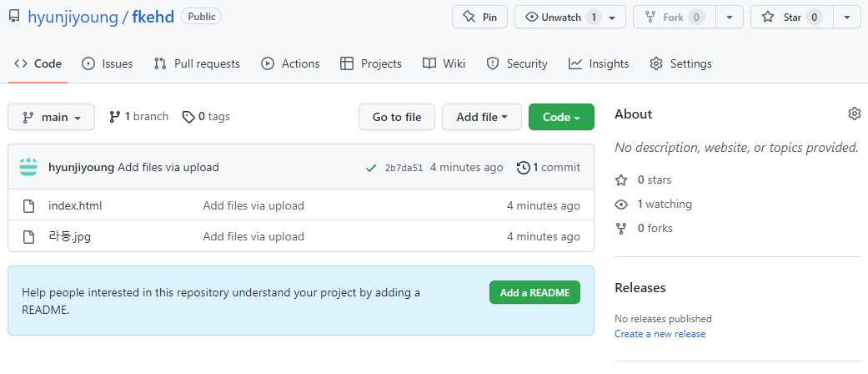
Task: View the 1 commit history link
Action: tap(548, 167)
